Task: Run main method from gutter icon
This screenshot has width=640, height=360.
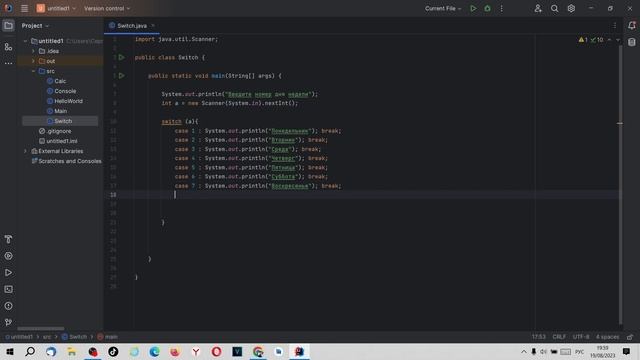Action: [x=121, y=76]
